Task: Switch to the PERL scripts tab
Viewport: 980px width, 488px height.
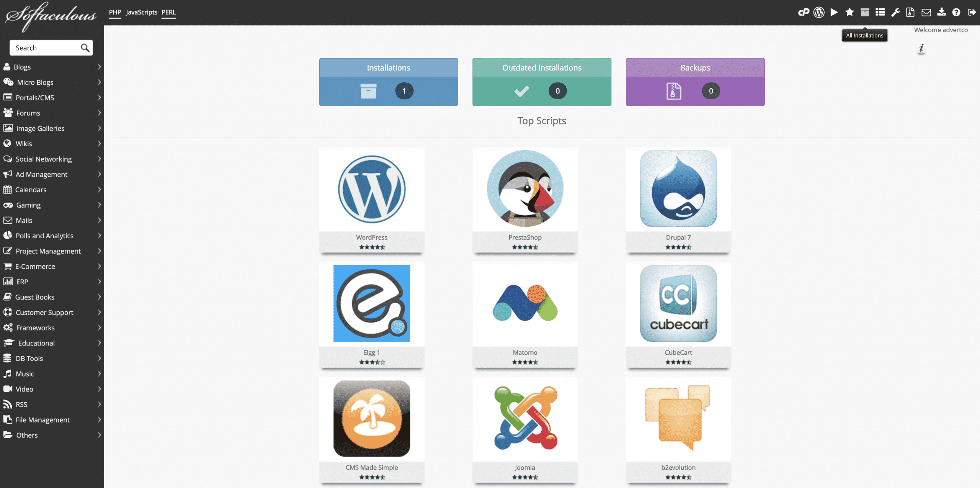Action: [168, 12]
